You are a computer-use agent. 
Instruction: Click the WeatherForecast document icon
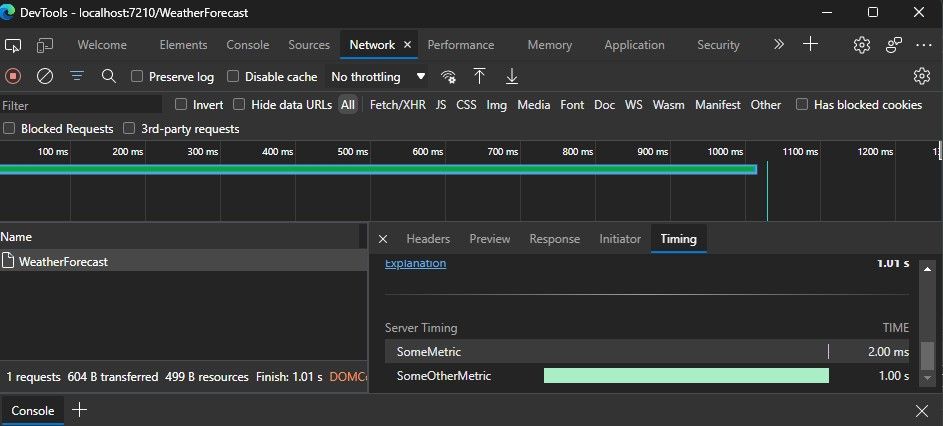[x=7, y=261]
